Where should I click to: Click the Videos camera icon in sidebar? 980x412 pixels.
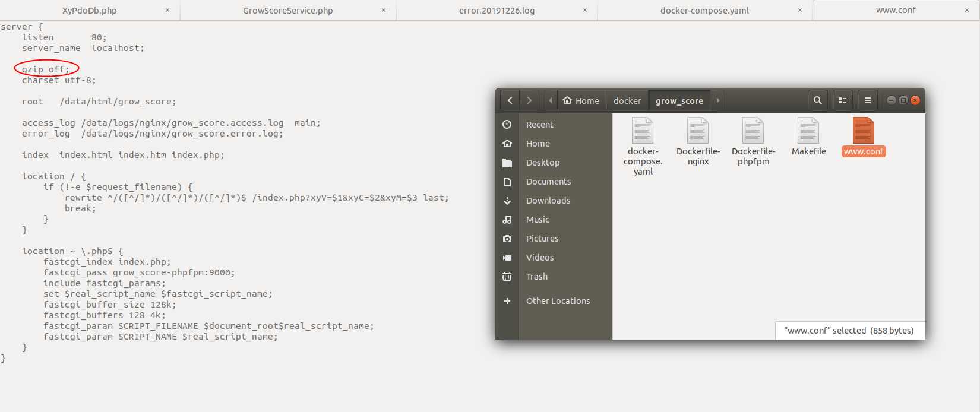point(507,258)
